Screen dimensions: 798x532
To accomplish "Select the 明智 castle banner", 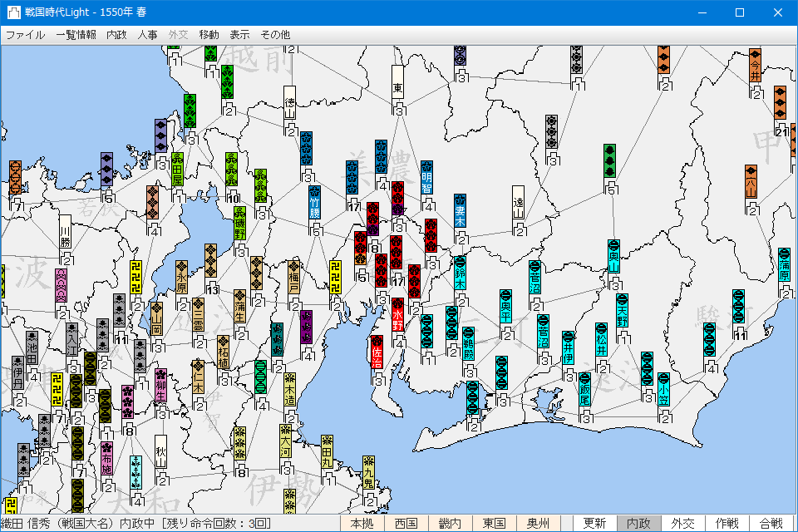I will (427, 178).
